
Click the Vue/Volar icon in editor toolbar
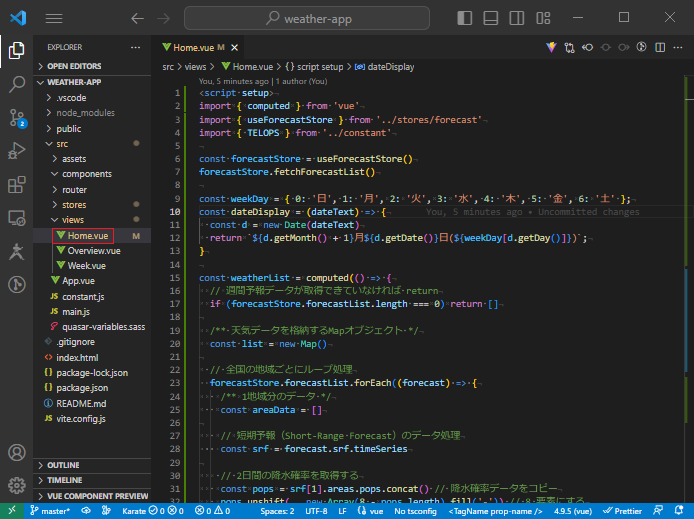click(x=551, y=47)
